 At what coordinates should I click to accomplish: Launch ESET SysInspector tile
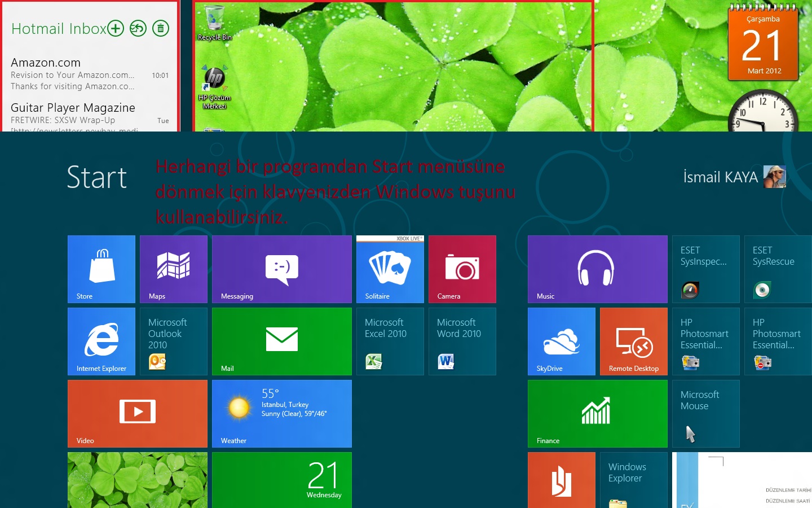tap(706, 269)
